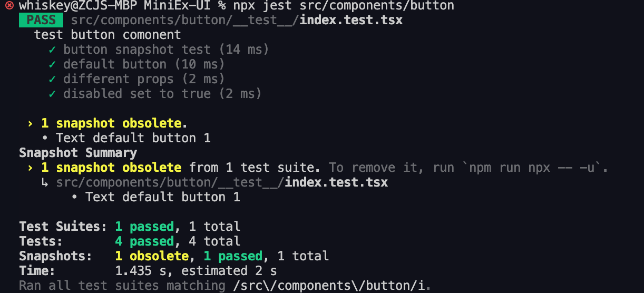
Task: Click the checkmark beside 'button snapshot test'
Action: [x=52, y=50]
